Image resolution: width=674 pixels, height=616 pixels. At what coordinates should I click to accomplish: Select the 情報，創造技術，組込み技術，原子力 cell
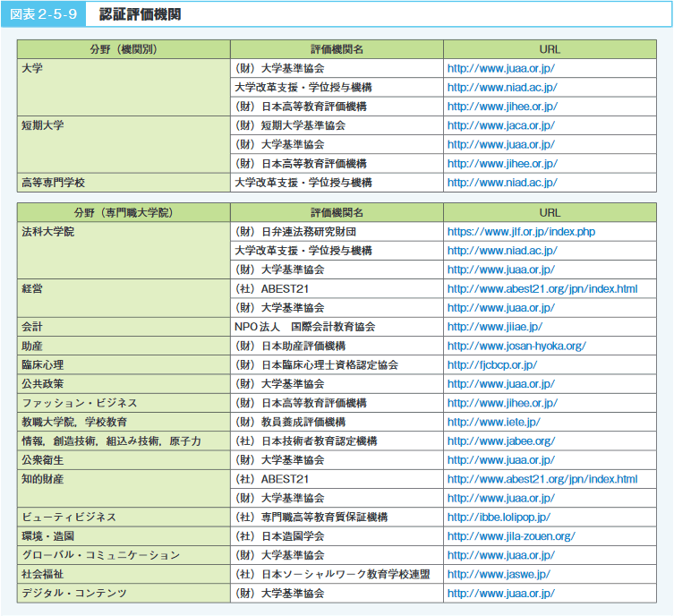tap(124, 441)
